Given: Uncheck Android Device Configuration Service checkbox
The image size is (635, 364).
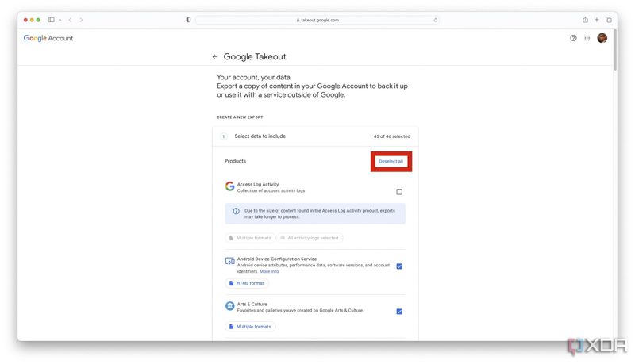Looking at the screenshot, I should (x=399, y=266).
